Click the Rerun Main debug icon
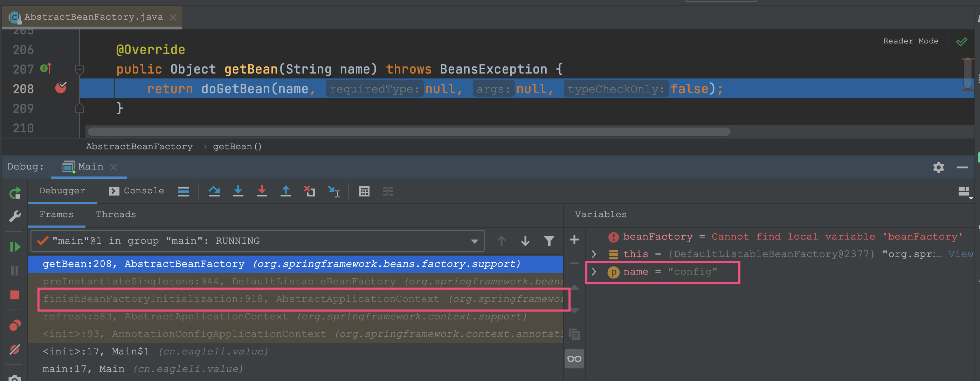Image resolution: width=980 pixels, height=381 pixels. (x=15, y=193)
